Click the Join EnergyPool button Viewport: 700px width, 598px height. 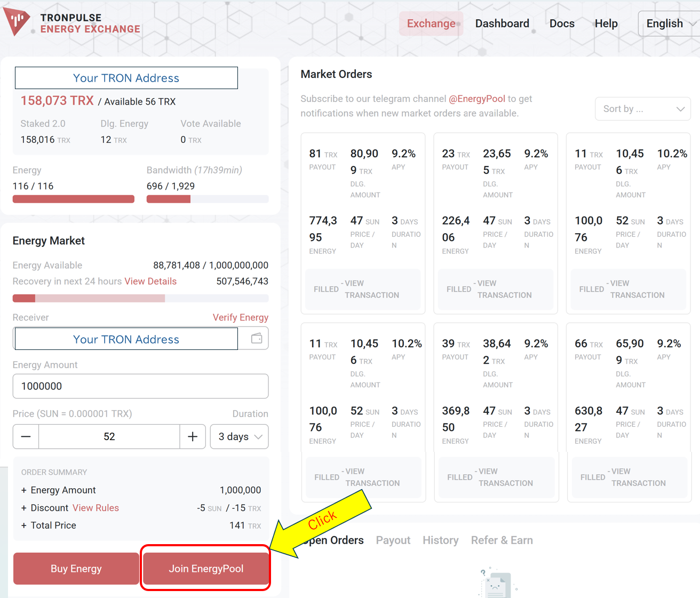[206, 569]
